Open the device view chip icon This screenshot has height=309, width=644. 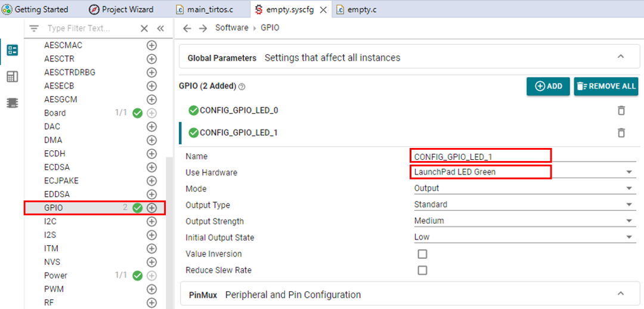pyautogui.click(x=12, y=103)
